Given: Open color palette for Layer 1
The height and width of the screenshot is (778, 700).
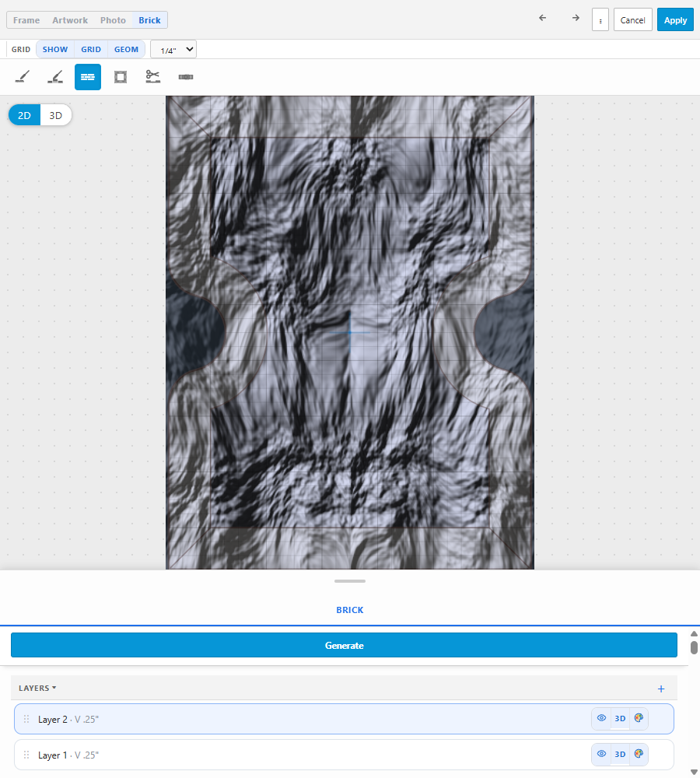Looking at the screenshot, I should tap(639, 754).
